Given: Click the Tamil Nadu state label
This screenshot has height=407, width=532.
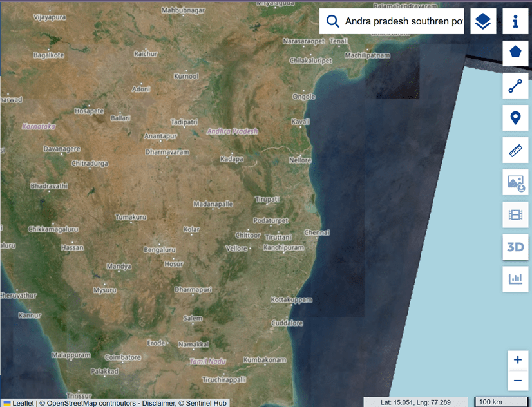Looking at the screenshot, I should [x=207, y=361].
